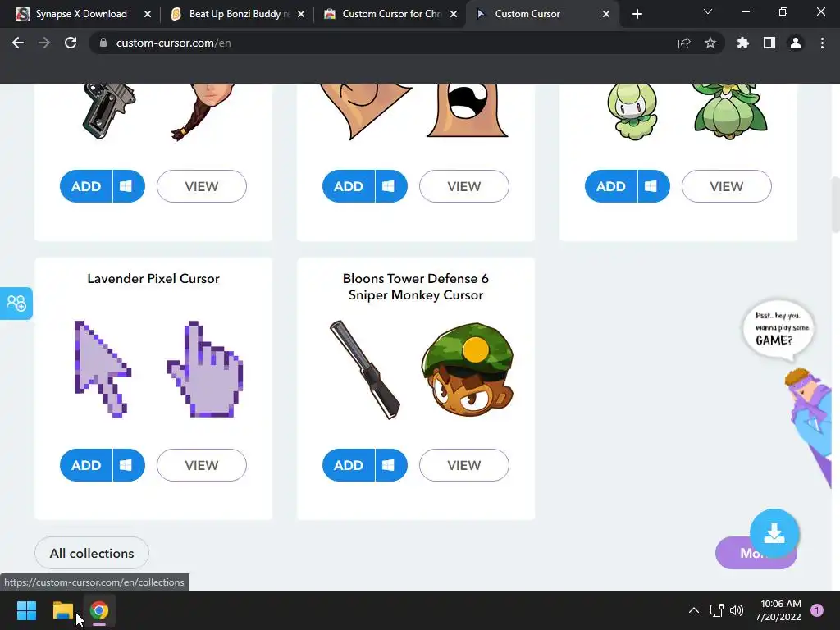Add the green Pokemon cursor pack
Screen dimensions: 840x630
coord(611,186)
